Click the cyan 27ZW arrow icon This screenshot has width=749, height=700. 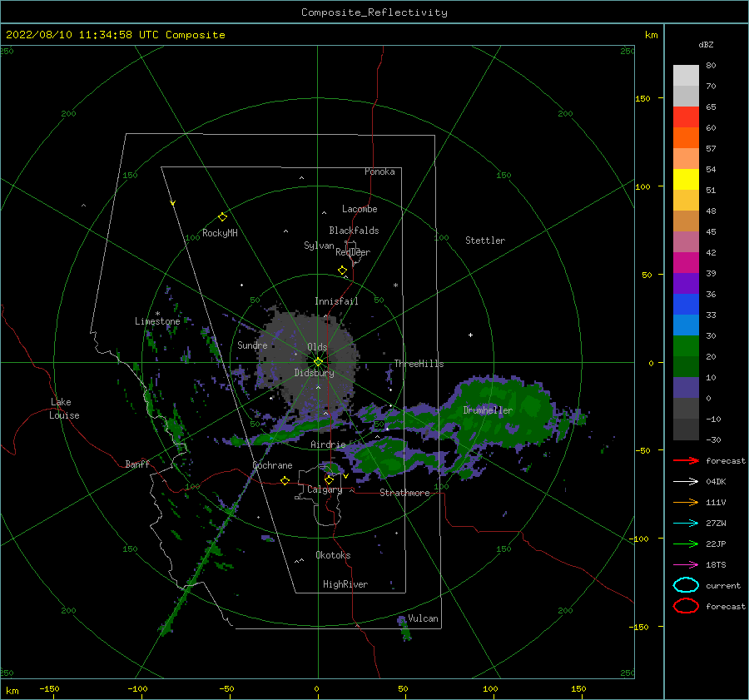click(686, 524)
